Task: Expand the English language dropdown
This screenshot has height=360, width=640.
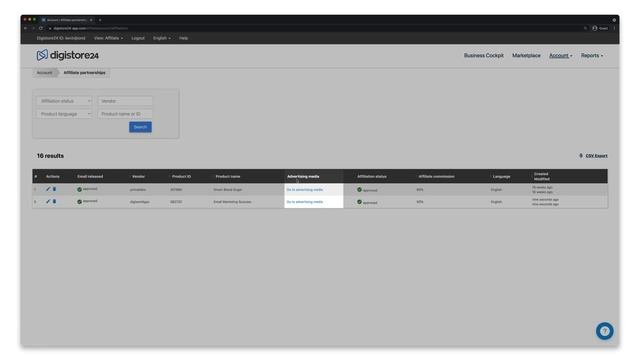Action: 162,38
